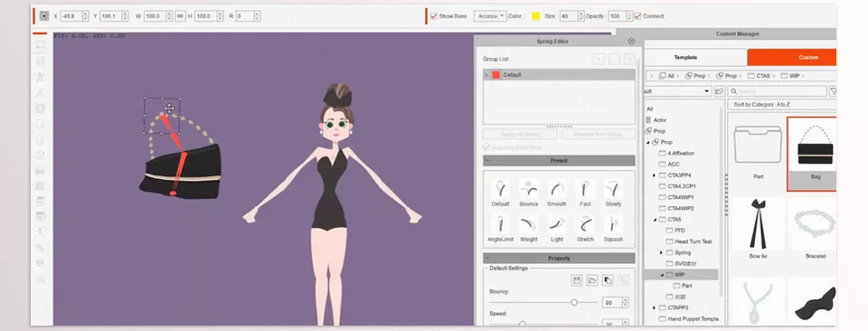Click the Bow tie prop thumbnail
This screenshot has width=868, height=331.
coord(758,224)
